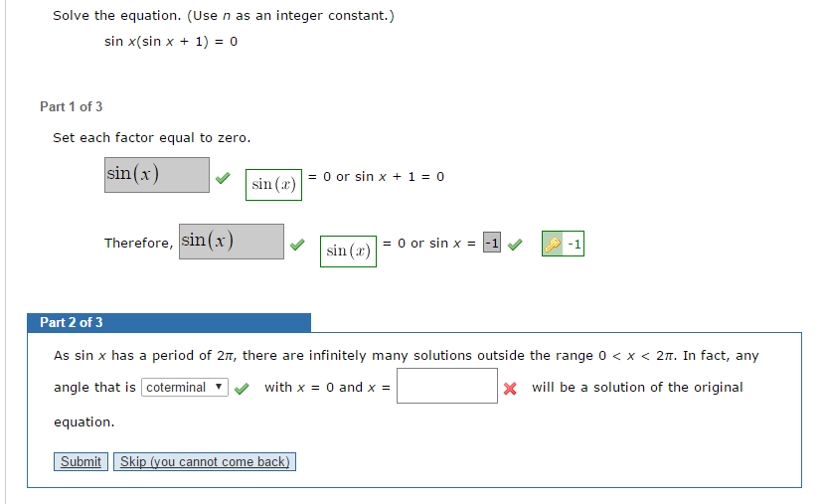
Task: Click the equation sin x(sin x + 1) = 0
Action: (x=171, y=42)
